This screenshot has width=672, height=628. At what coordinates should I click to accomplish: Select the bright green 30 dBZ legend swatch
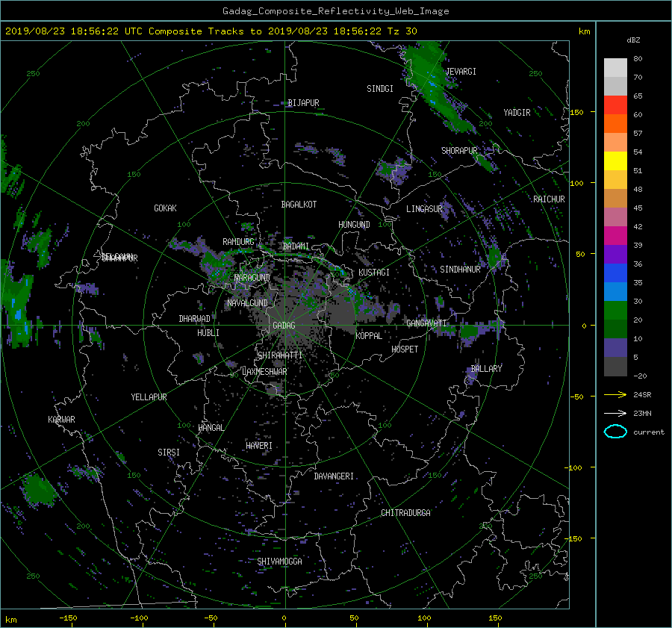[615, 310]
